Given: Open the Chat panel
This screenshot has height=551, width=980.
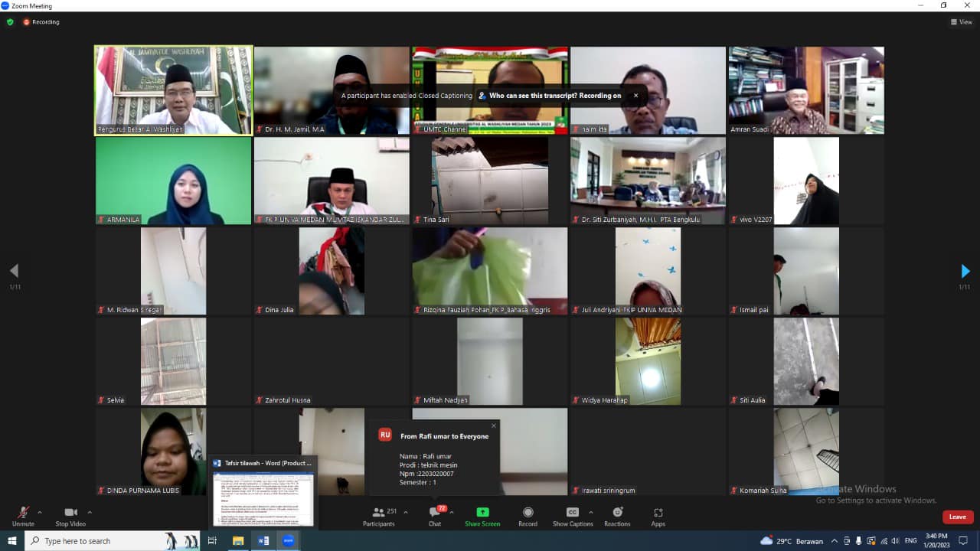Looking at the screenshot, I should click(x=435, y=514).
